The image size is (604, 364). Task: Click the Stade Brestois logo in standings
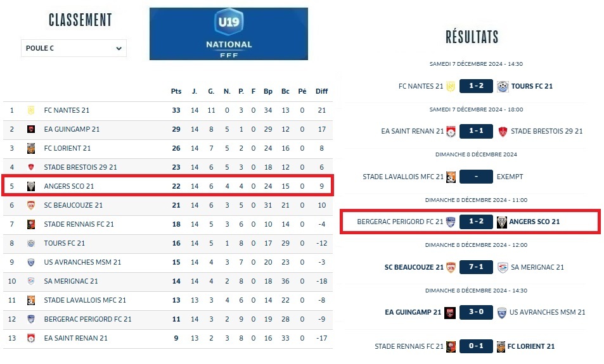(x=30, y=167)
